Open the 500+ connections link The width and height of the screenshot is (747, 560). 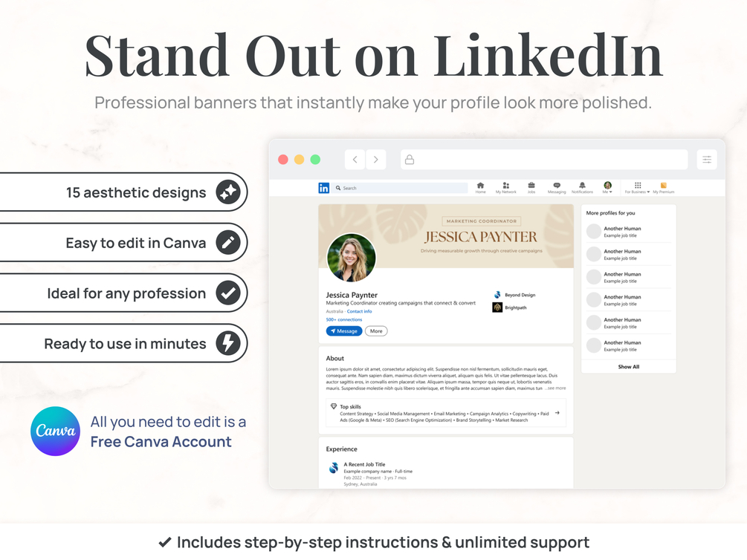(x=344, y=319)
